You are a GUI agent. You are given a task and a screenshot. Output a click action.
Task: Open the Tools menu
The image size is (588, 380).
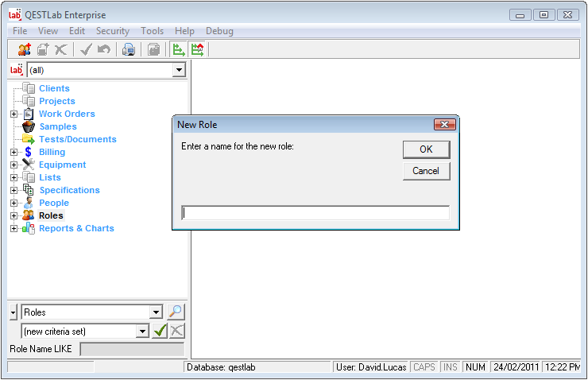[x=152, y=31]
